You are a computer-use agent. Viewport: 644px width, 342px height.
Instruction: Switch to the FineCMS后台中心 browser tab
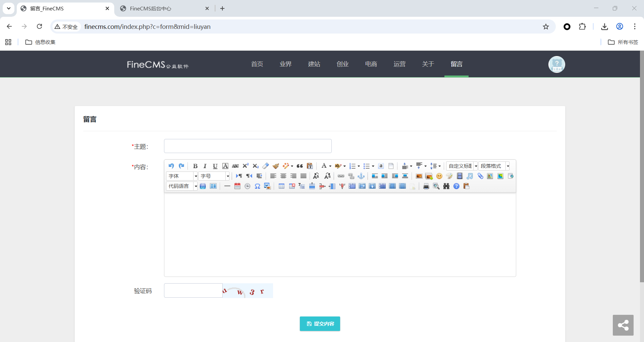click(164, 8)
